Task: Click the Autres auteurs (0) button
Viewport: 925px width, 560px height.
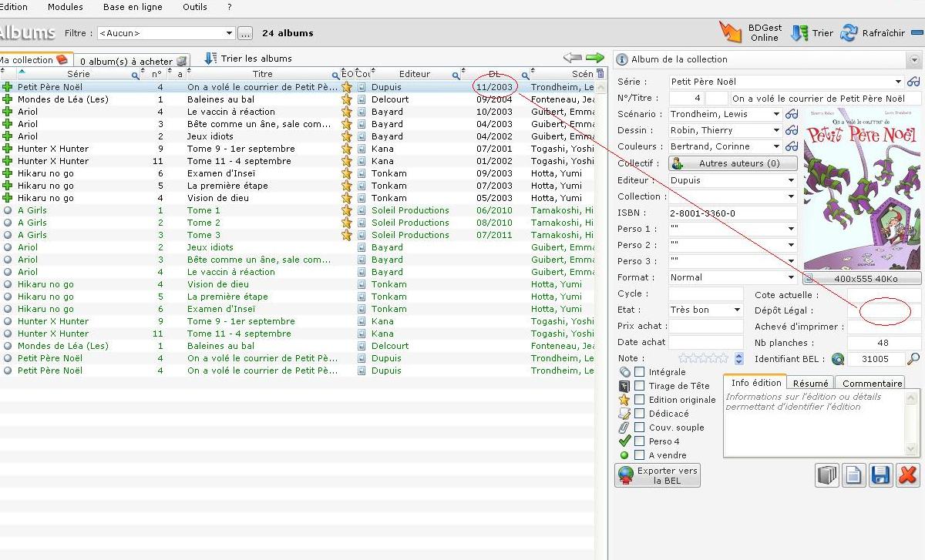Action: coord(732,163)
